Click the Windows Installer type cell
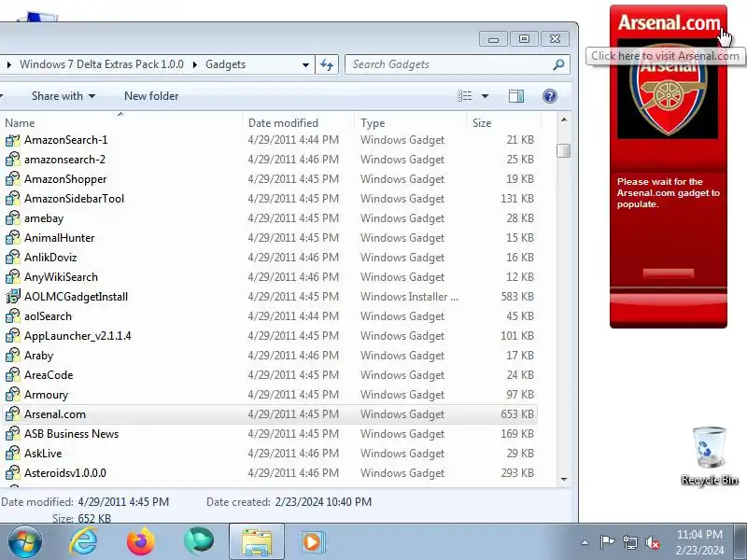 409,297
